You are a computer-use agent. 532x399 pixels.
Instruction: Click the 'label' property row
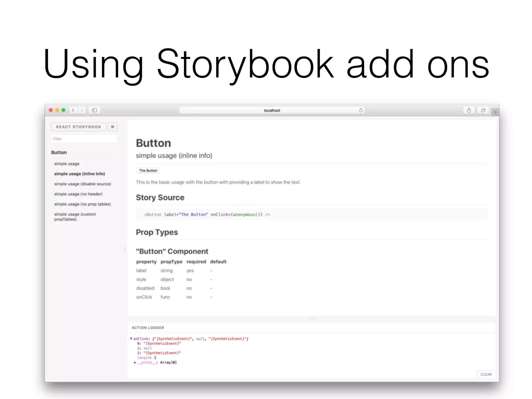(x=181, y=271)
